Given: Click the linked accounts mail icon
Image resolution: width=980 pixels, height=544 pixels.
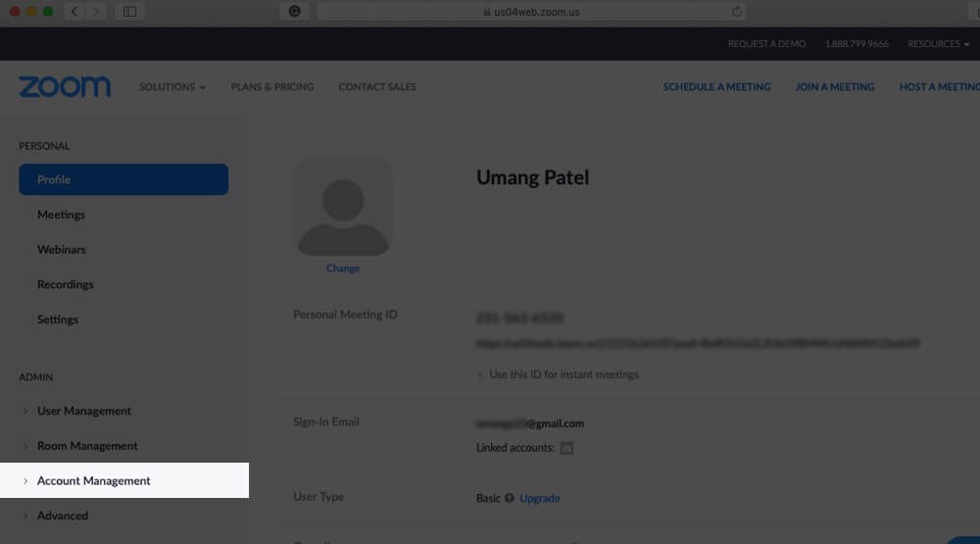Looking at the screenshot, I should point(566,448).
